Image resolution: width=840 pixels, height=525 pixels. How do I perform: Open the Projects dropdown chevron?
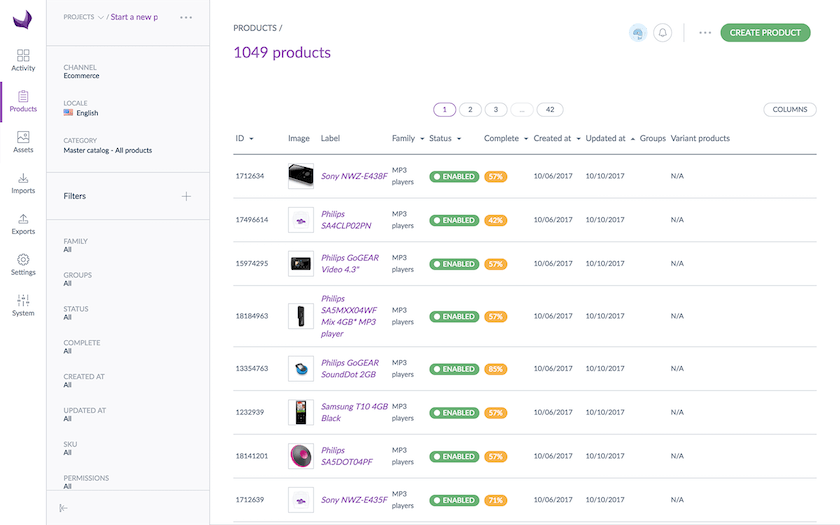click(x=100, y=18)
